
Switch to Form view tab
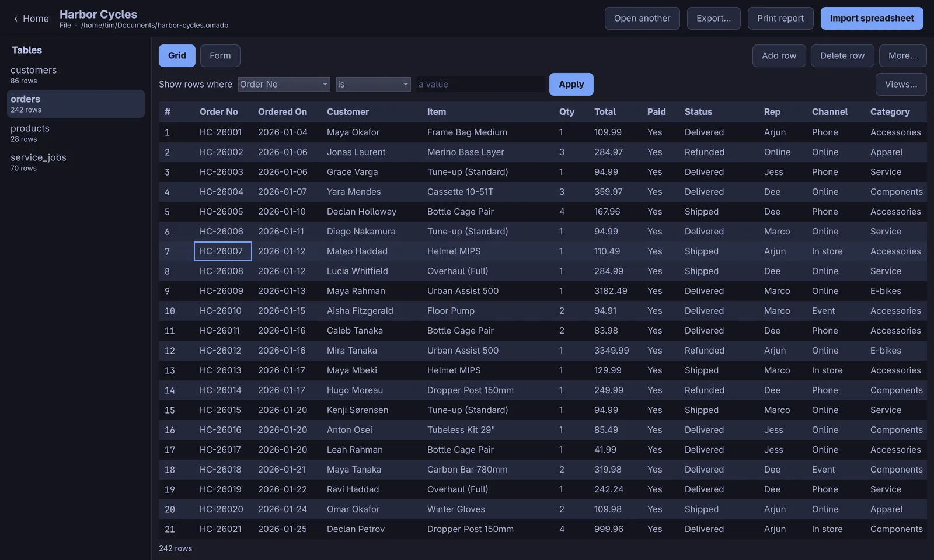click(x=220, y=55)
